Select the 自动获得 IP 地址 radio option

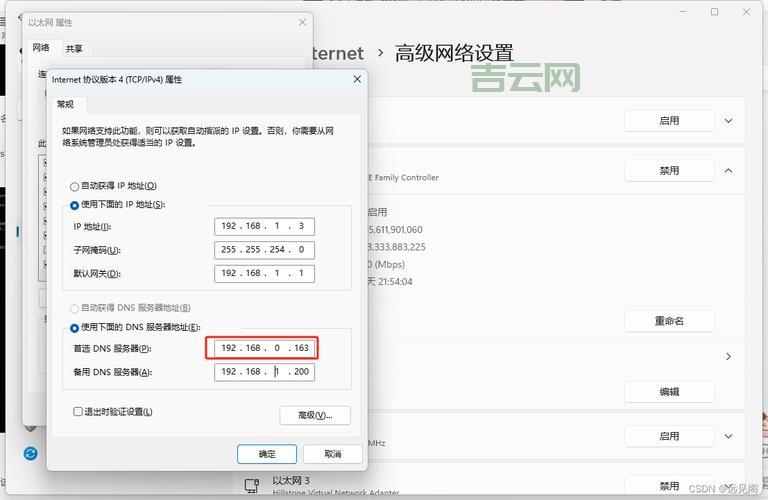tap(74, 186)
